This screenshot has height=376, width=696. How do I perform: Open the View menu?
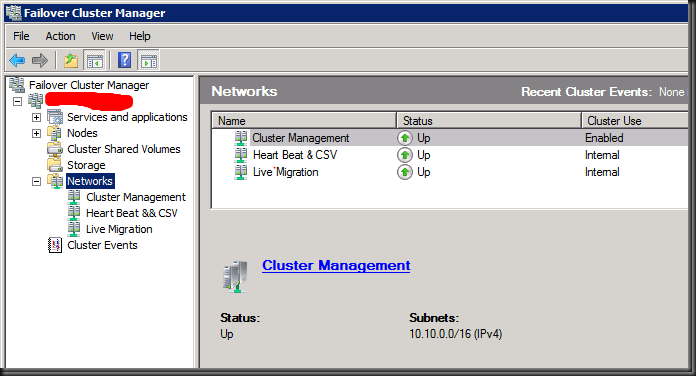102,36
